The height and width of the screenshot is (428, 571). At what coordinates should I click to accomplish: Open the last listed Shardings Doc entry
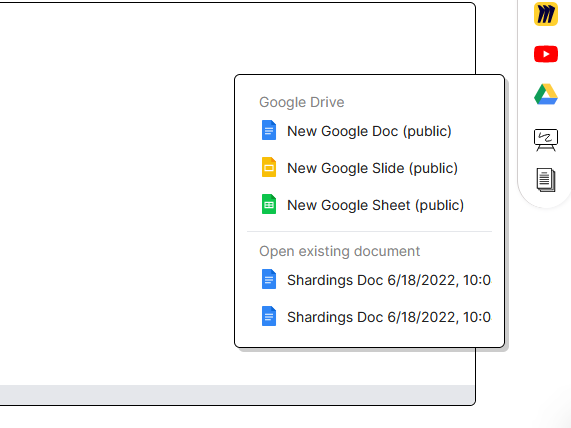coord(369,317)
